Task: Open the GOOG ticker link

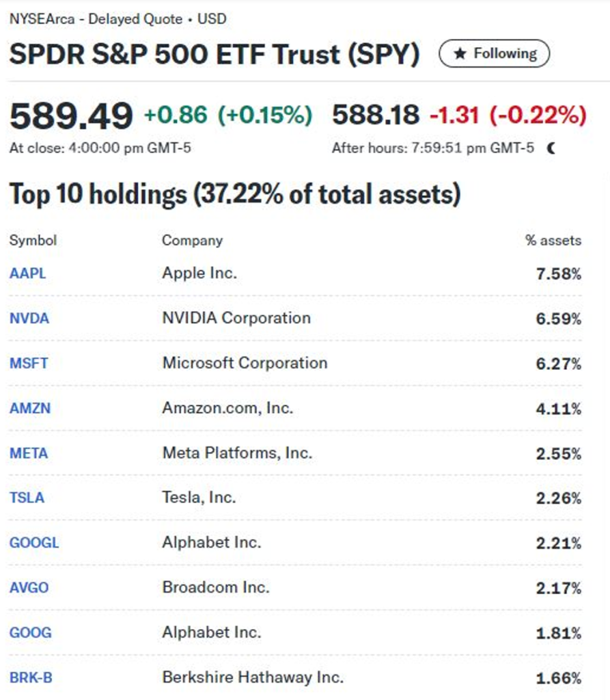Action: click(x=31, y=632)
